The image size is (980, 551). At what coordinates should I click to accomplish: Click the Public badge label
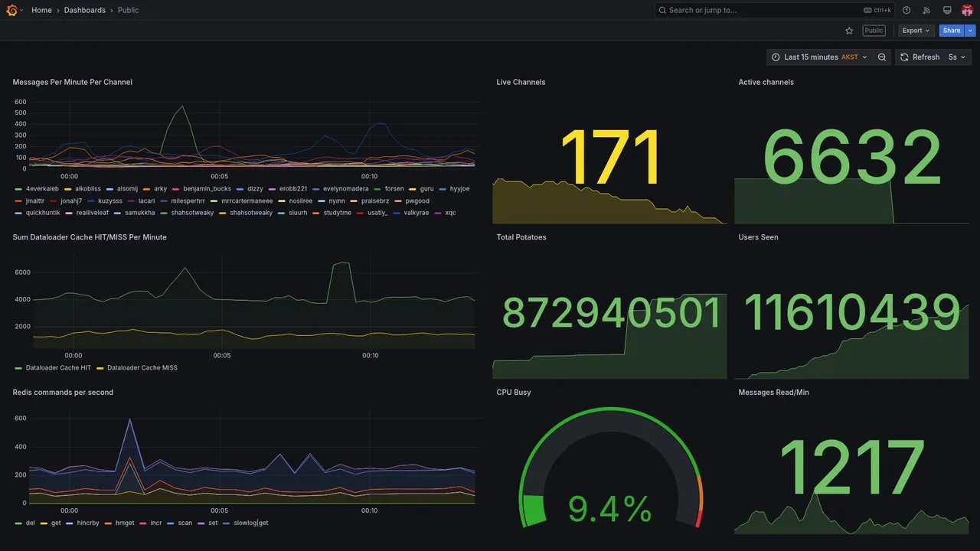point(874,31)
